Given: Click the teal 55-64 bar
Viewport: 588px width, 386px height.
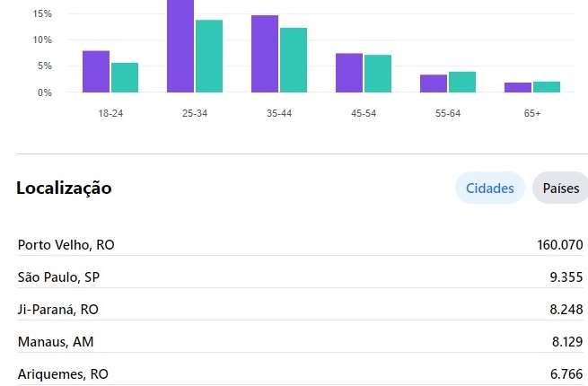Looking at the screenshot, I should [x=462, y=82].
